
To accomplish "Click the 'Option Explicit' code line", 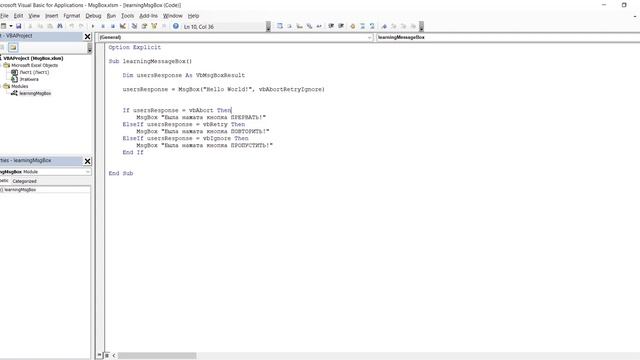I will 135,47.
